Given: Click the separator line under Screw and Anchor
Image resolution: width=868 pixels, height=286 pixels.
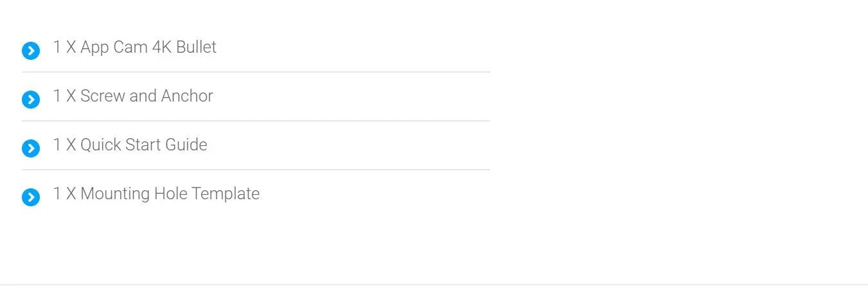Looking at the screenshot, I should click(x=256, y=121).
